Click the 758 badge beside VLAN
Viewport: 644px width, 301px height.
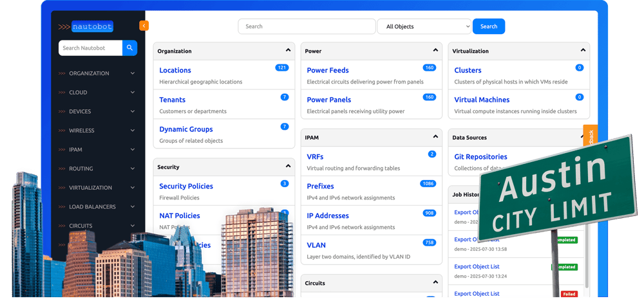tap(429, 242)
